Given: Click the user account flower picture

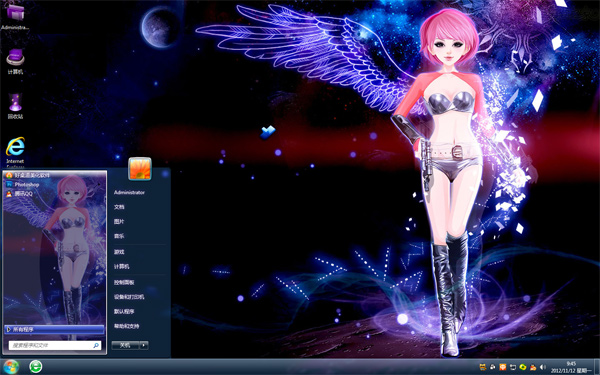Looking at the screenshot, I should (140, 168).
